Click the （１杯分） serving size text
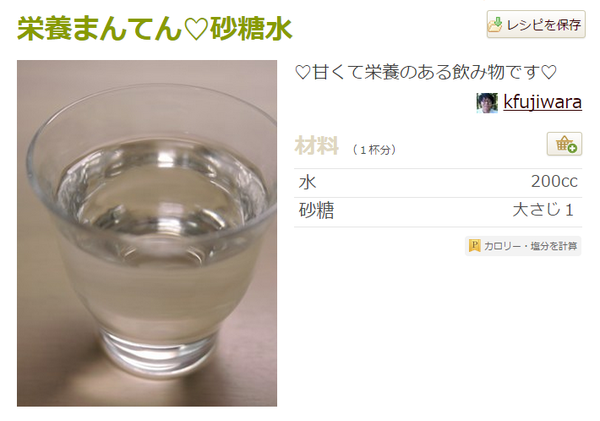The height and width of the screenshot is (421, 600). pyautogui.click(x=374, y=149)
